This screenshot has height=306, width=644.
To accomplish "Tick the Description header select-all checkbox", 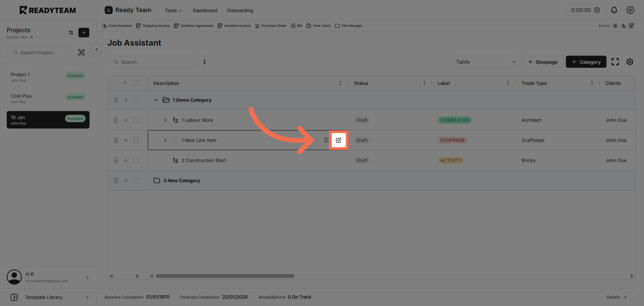I will (136, 83).
